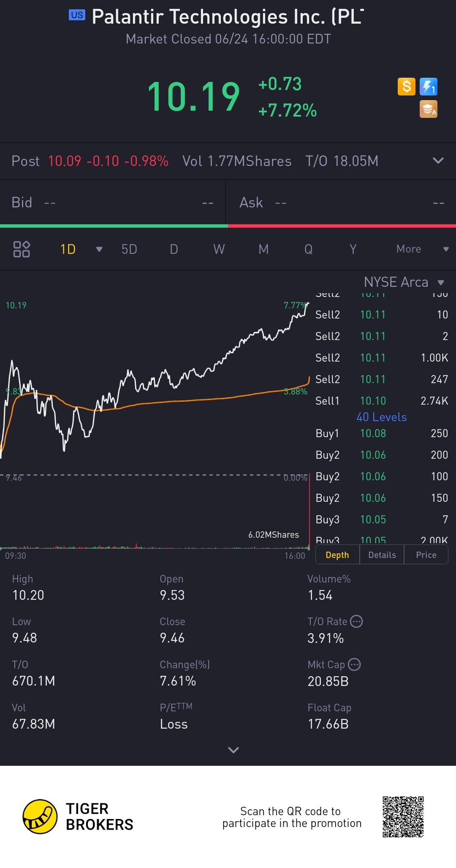The width and height of the screenshot is (456, 868).
Task: Expand more stock stats chevron below P/E
Action: pyautogui.click(x=233, y=750)
